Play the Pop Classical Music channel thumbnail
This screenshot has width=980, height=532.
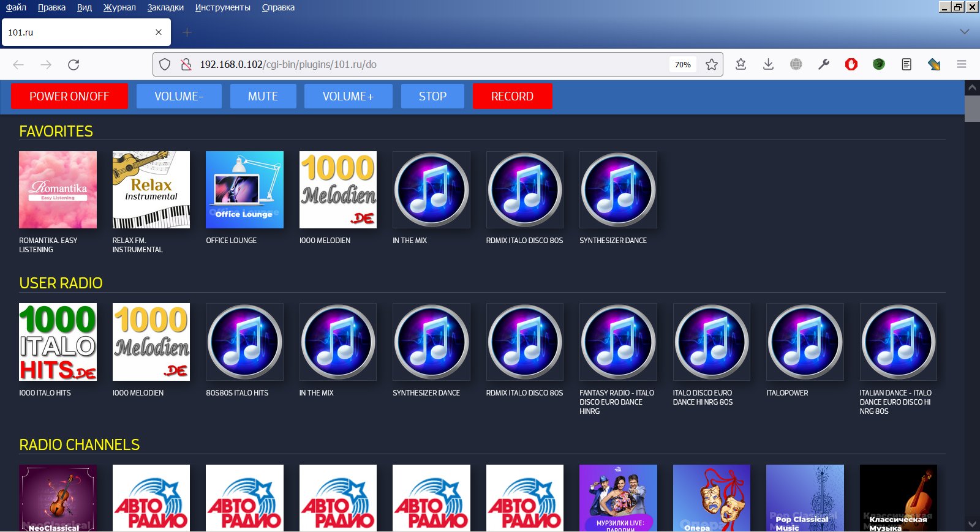(x=805, y=498)
